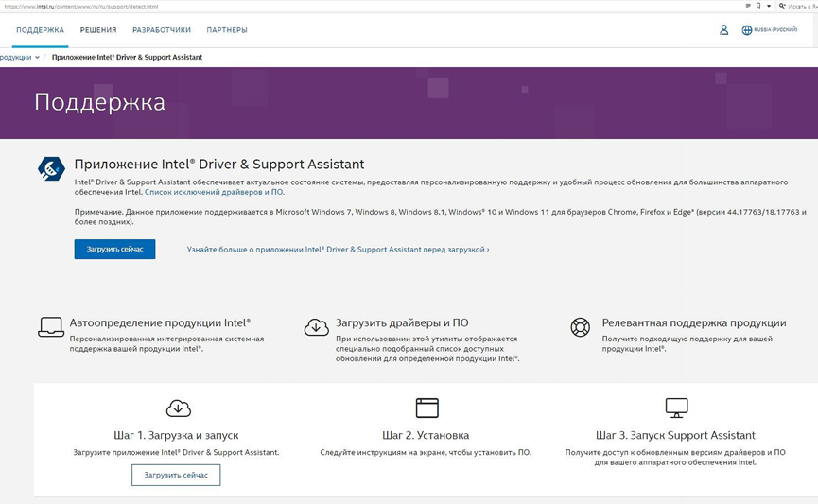This screenshot has height=504, width=818.
Task: Click the browser bookmark icon
Action: (758, 7)
